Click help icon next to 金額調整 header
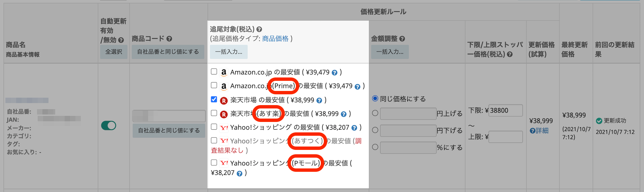Image resolution: width=644 pixels, height=192 pixels. point(402,39)
